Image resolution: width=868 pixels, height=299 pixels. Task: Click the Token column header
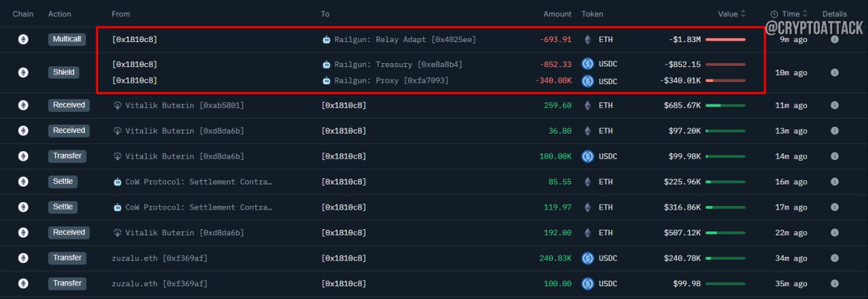[x=592, y=14]
